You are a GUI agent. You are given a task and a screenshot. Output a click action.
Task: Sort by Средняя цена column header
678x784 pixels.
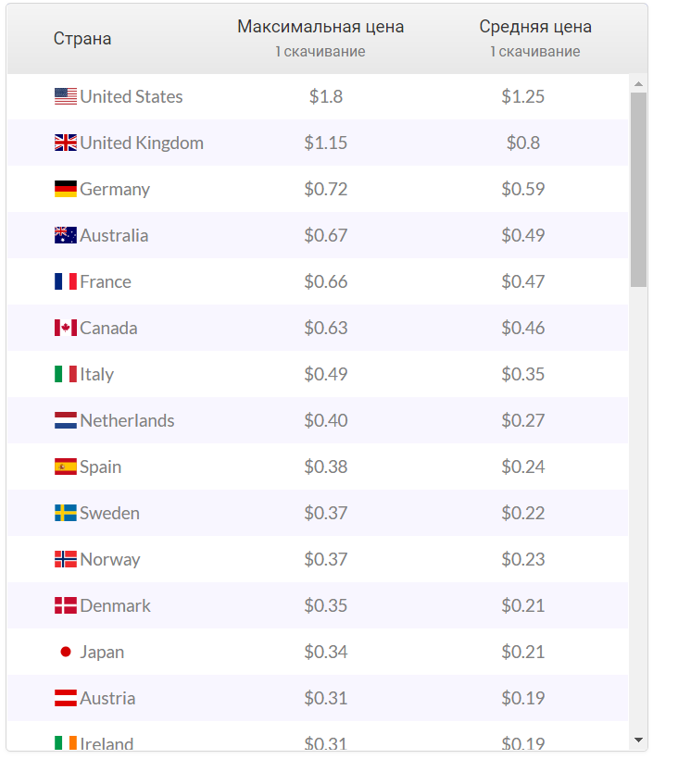(534, 26)
